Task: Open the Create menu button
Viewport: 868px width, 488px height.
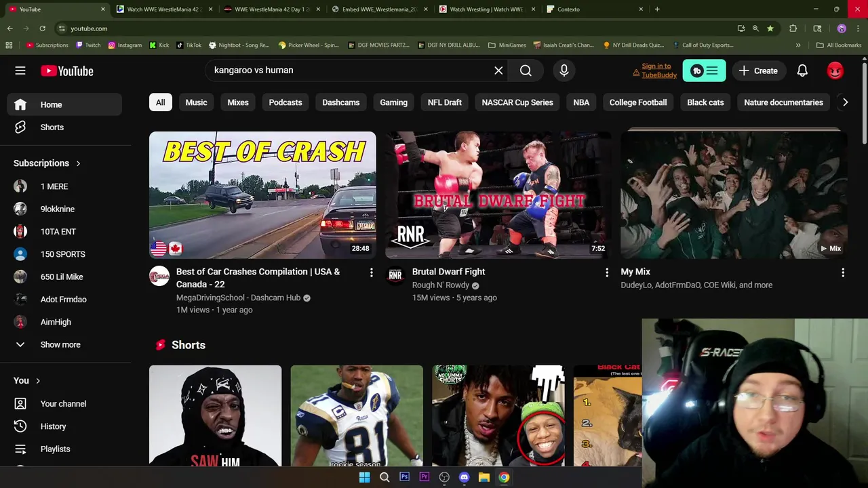Action: 758,70
